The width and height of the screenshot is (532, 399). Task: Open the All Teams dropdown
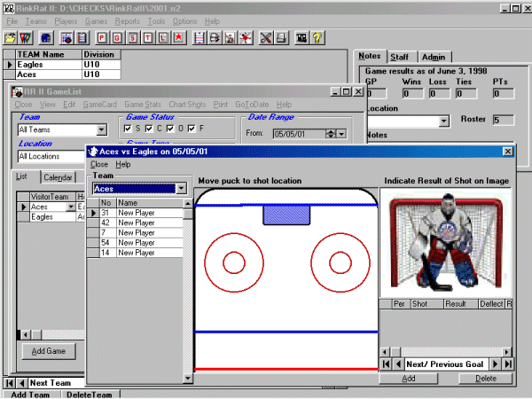click(103, 129)
